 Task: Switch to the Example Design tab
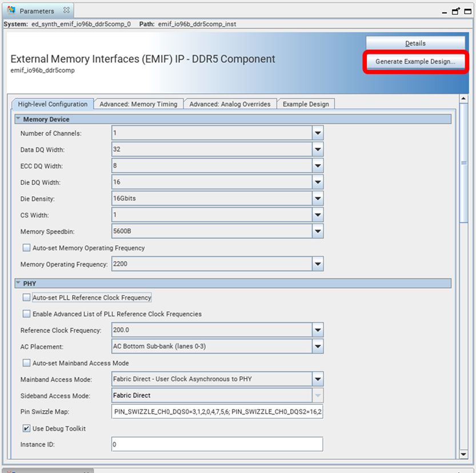pyautogui.click(x=306, y=104)
